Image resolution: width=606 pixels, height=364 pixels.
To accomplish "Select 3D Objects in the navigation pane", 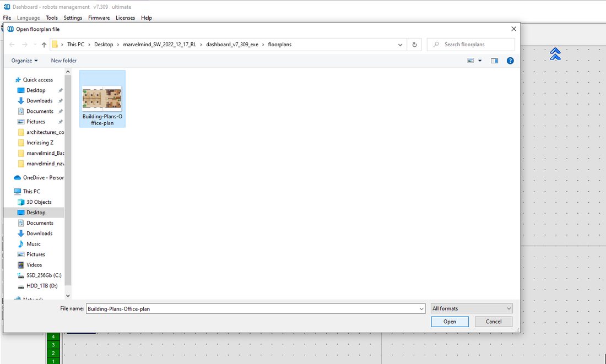I will [39, 202].
